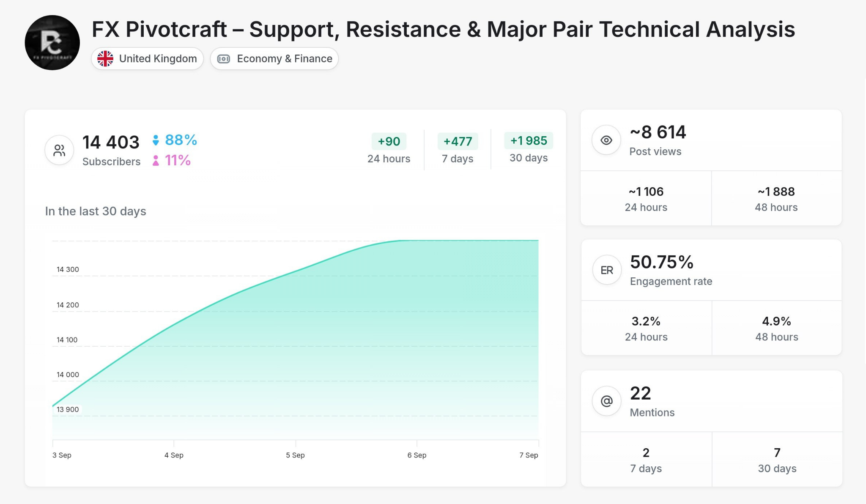Screen dimensions: 866x504
Task: Click the 2 mentions in 7 days
Action: (x=646, y=453)
